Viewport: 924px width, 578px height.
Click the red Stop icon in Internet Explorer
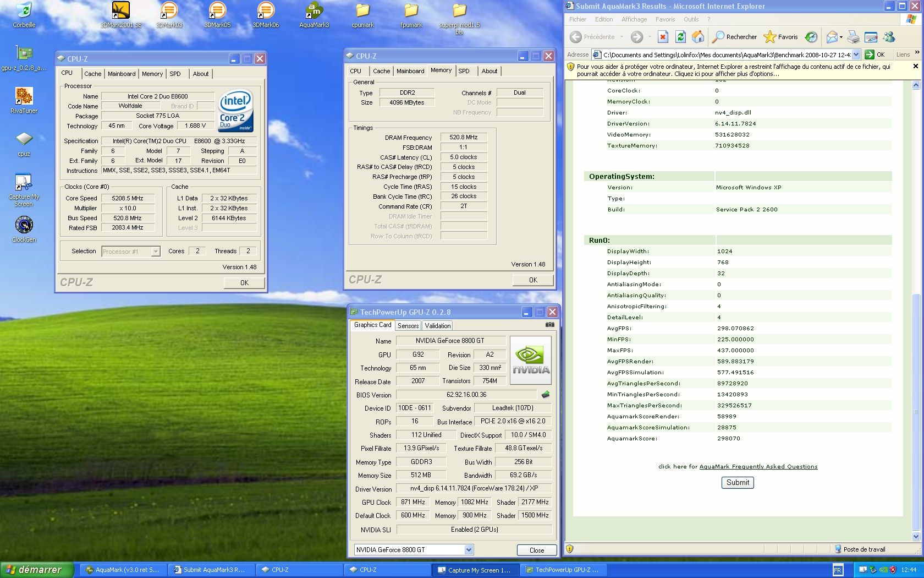point(663,37)
